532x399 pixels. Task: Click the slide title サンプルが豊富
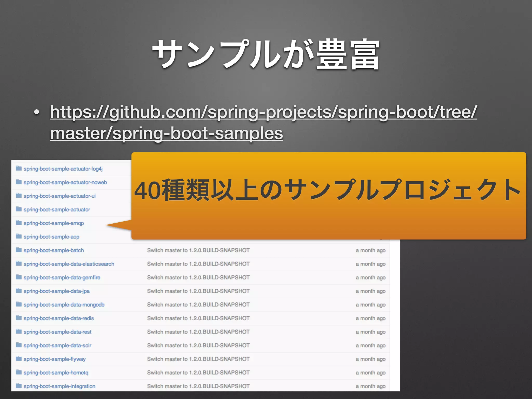tap(266, 55)
